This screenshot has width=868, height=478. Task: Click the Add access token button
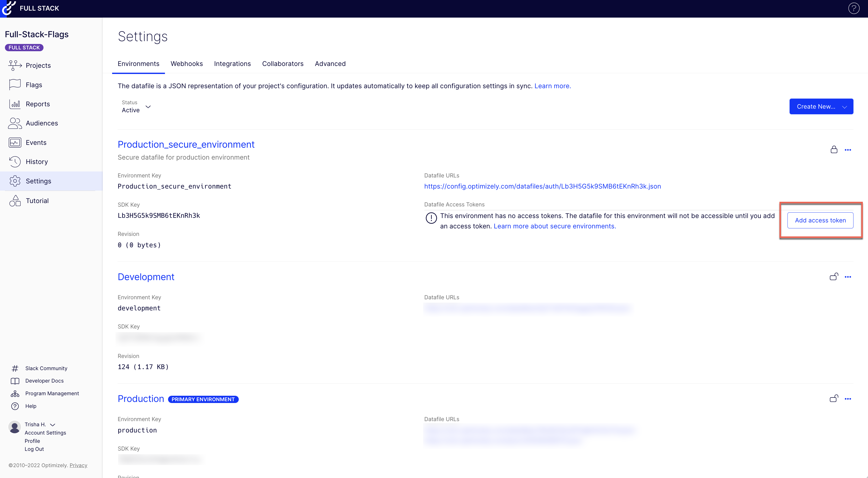click(820, 220)
